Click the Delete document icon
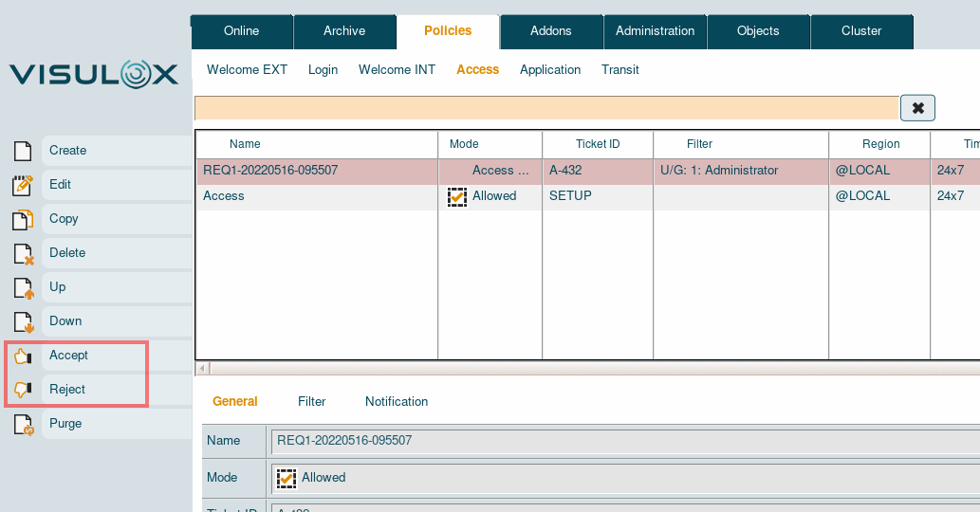This screenshot has height=512, width=980. 23,253
